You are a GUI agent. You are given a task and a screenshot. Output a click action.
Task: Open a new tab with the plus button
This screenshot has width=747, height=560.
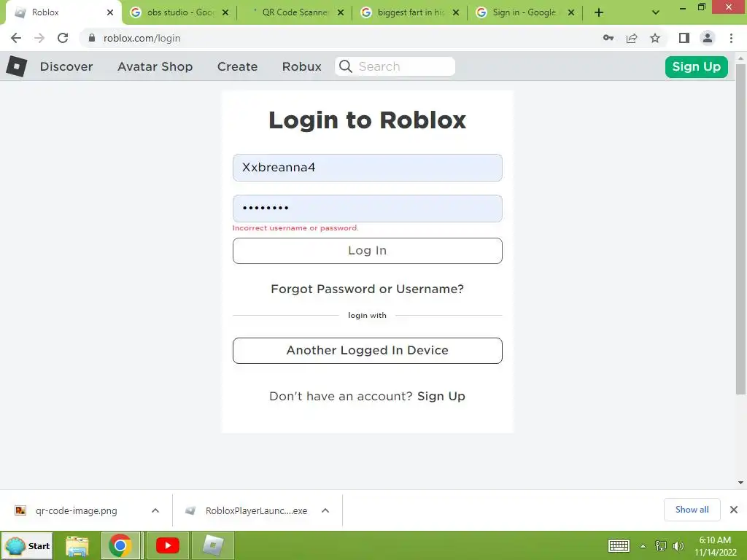(x=599, y=12)
